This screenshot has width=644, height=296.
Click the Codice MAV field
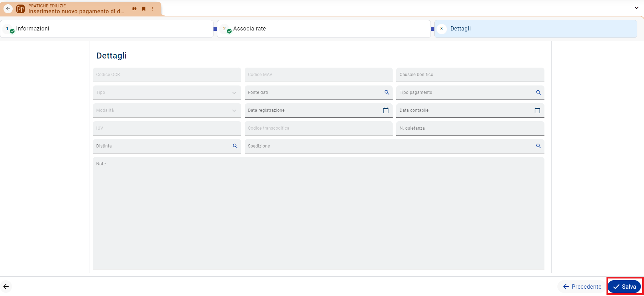pyautogui.click(x=318, y=75)
